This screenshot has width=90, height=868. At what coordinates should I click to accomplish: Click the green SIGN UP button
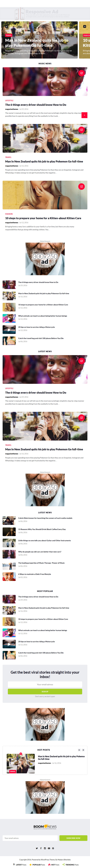click(45, 691)
